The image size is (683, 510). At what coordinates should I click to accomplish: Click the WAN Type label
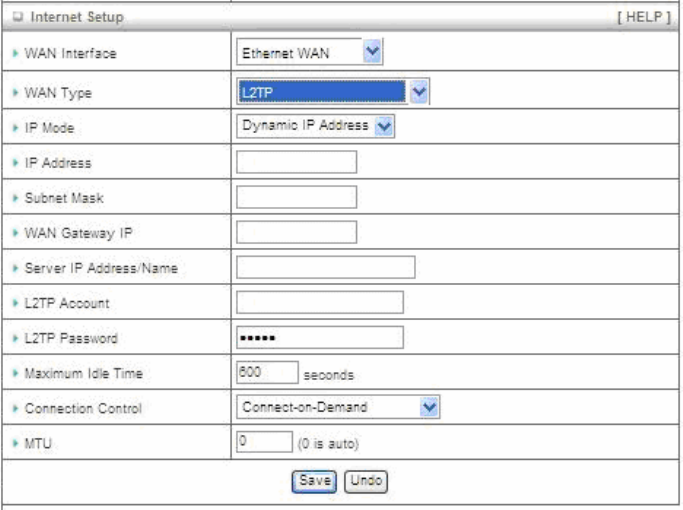click(58, 93)
